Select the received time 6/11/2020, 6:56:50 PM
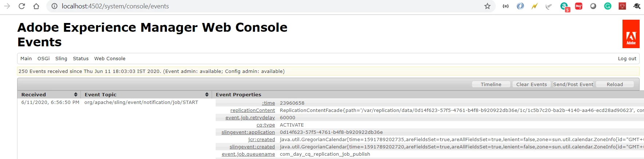This screenshot has width=644, height=159. 50,102
